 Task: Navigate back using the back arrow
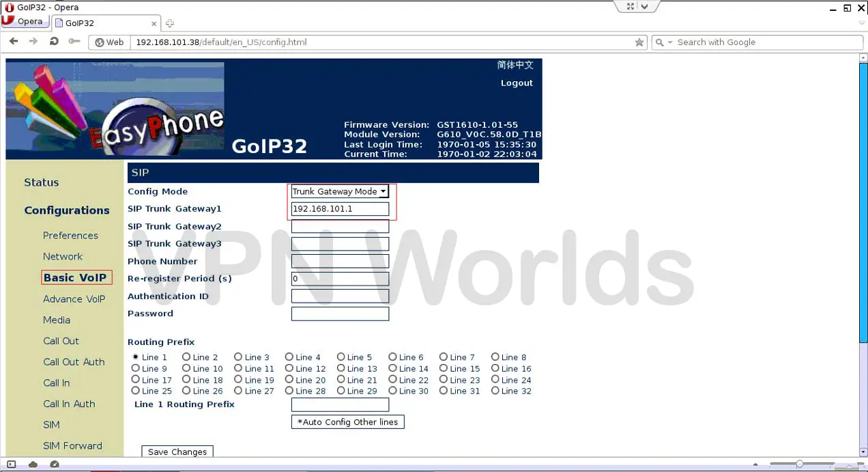click(14, 42)
